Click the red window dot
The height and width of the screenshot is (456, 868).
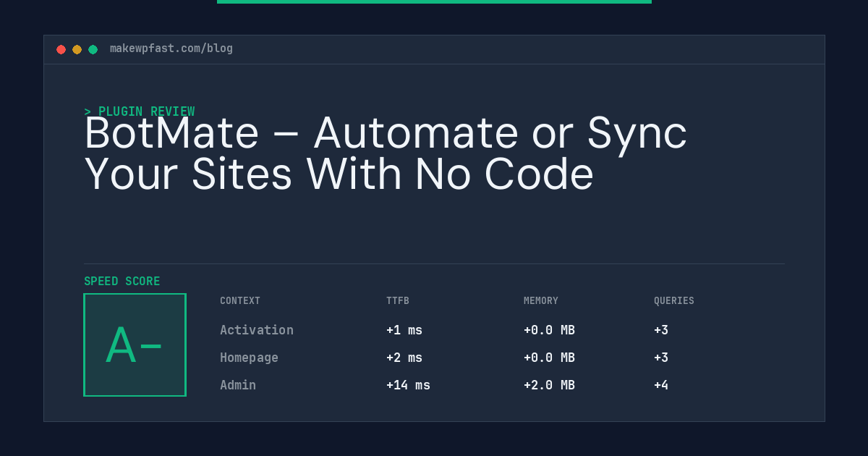pos(61,49)
